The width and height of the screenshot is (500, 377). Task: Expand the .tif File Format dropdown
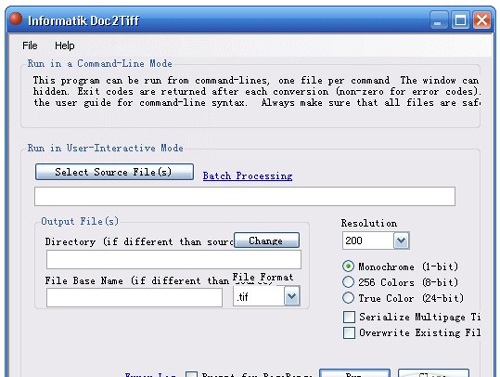pyautogui.click(x=292, y=296)
